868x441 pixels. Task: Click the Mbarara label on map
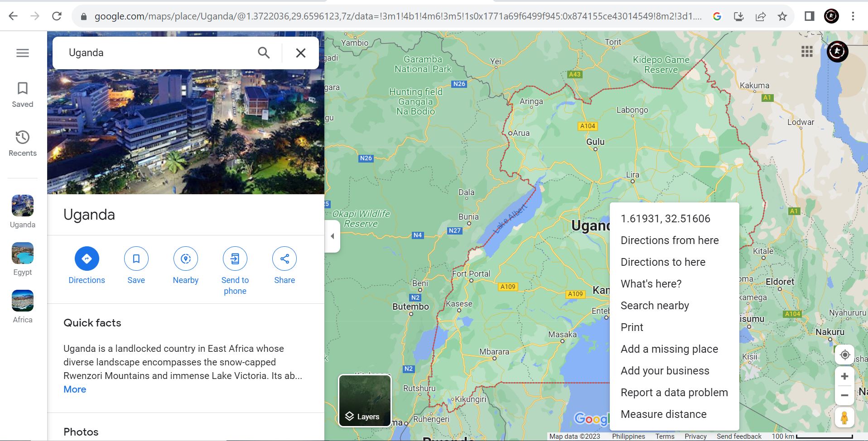(494, 352)
